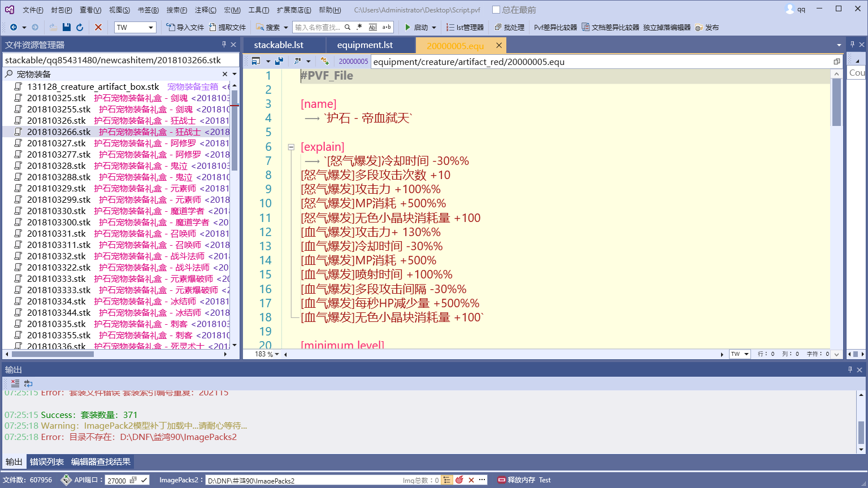
Task: Click the 文档差异比较器 document compare icon
Action: 586,27
